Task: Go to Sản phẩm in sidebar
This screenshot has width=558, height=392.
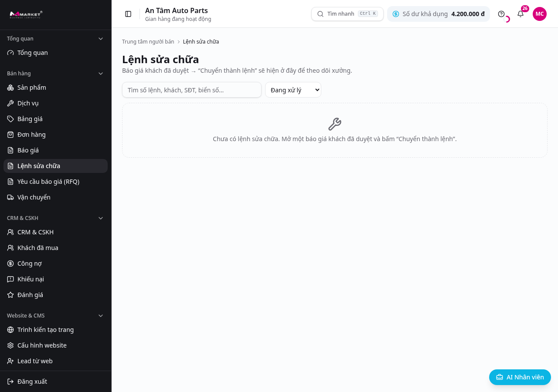Action: tap(55, 88)
